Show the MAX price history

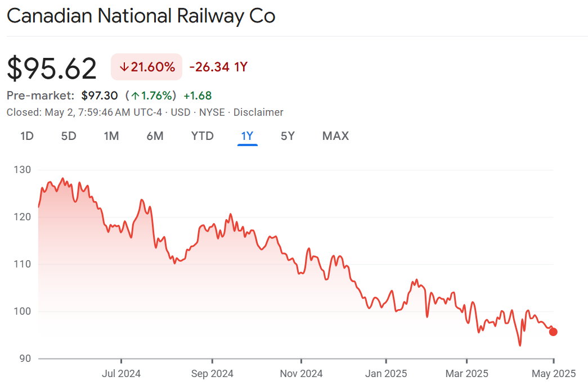tap(335, 136)
